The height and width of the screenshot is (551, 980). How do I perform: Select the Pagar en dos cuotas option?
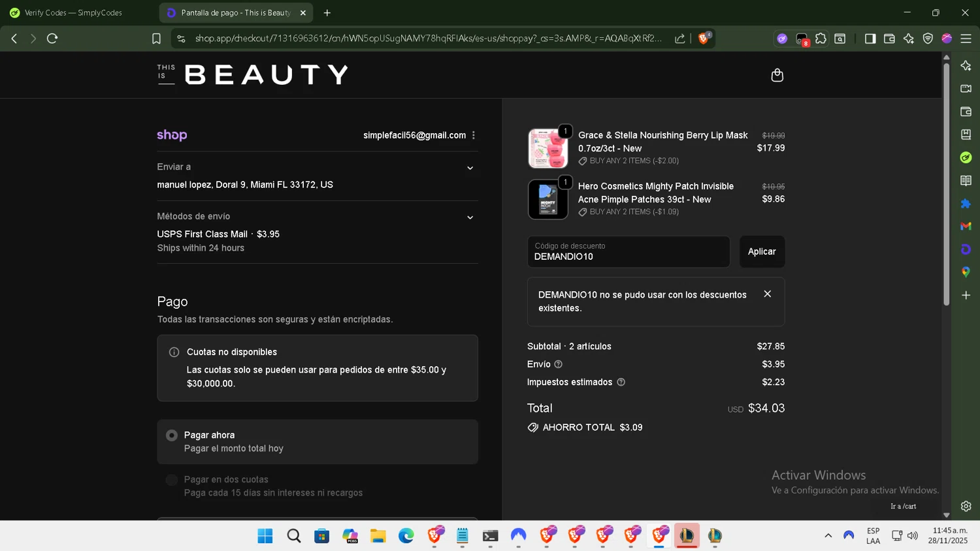pos(318,486)
